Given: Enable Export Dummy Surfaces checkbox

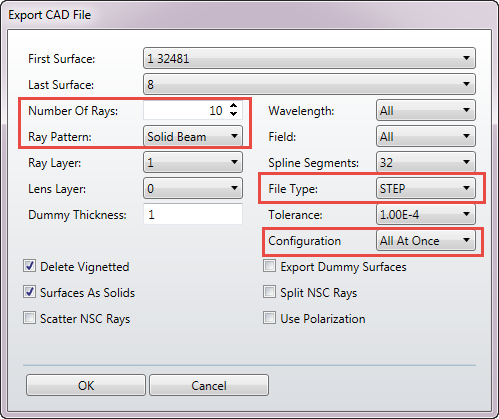Looking at the screenshot, I should (269, 266).
